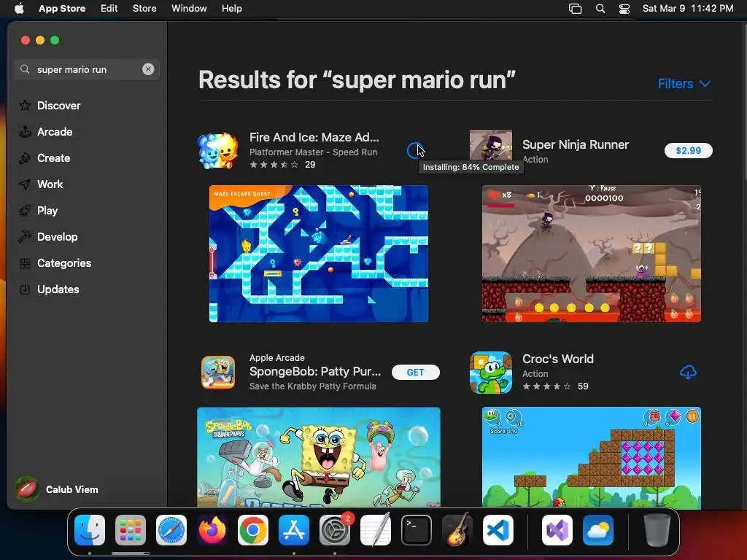Open the Edit menu
The height and width of the screenshot is (560, 747).
109,9
